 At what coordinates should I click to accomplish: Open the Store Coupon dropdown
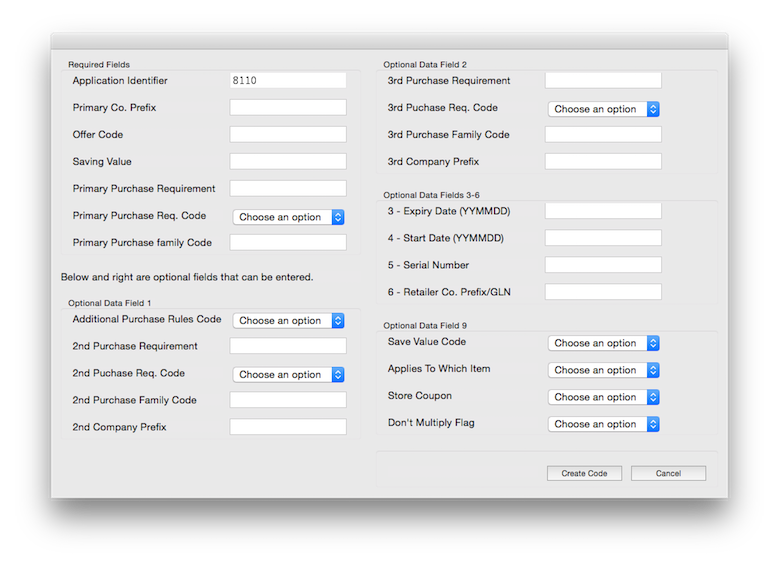point(603,397)
